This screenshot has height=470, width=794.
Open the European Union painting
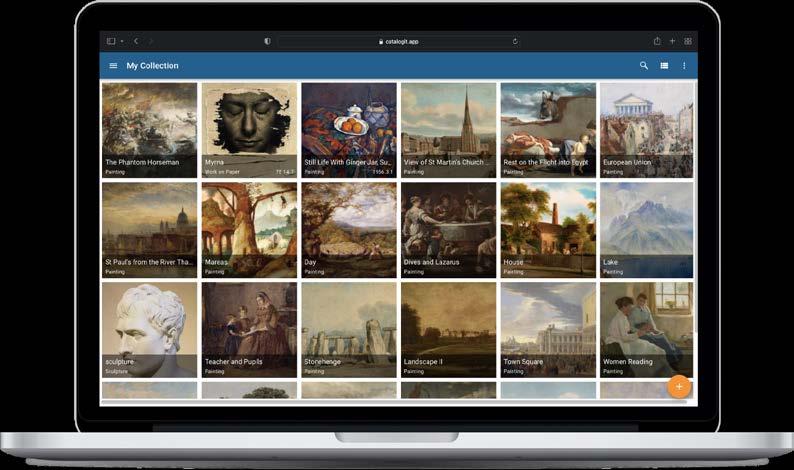point(647,130)
